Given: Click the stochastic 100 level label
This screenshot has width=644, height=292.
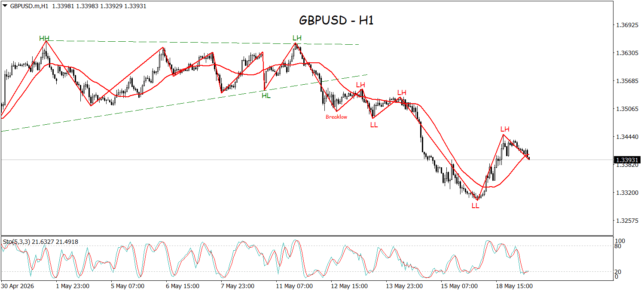Looking at the screenshot, I should (621, 240).
